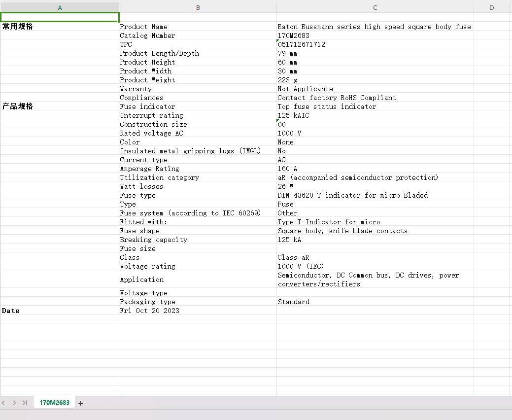The image size is (512, 420).
Task: Click the 79 mm value cell
Action: tap(375, 53)
